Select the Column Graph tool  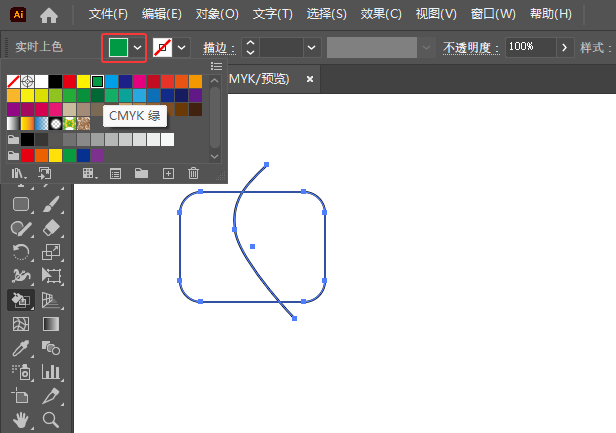[51, 372]
